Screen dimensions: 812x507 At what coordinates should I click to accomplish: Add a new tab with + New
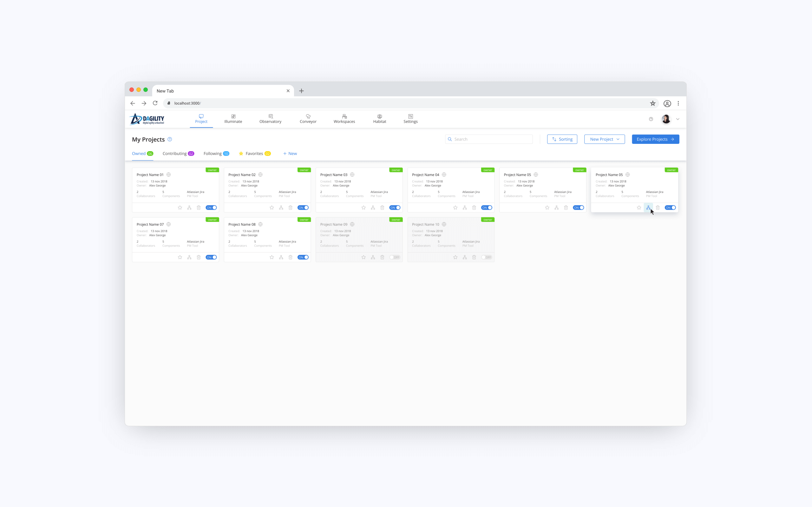coord(290,154)
